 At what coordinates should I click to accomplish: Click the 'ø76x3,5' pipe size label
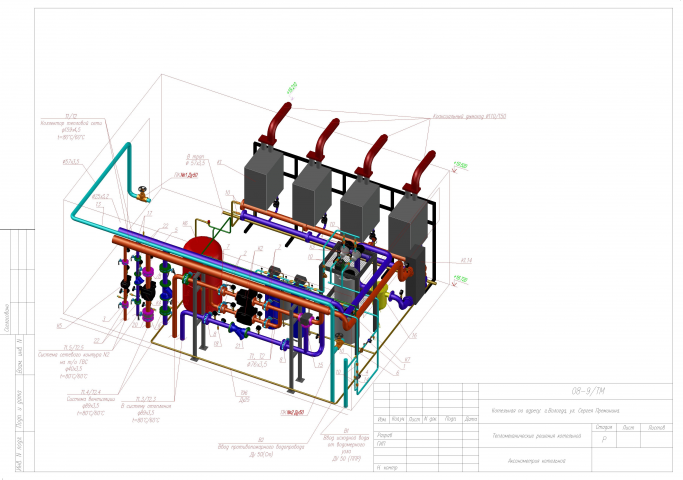click(x=257, y=364)
